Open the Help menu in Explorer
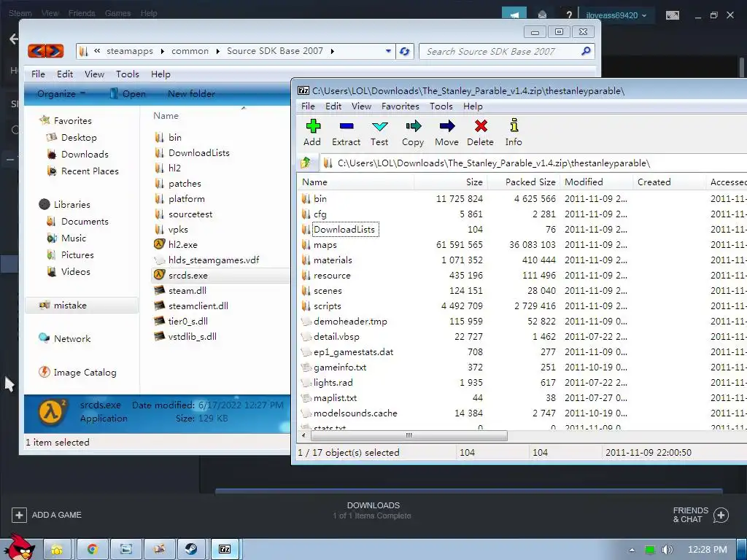 pos(160,74)
